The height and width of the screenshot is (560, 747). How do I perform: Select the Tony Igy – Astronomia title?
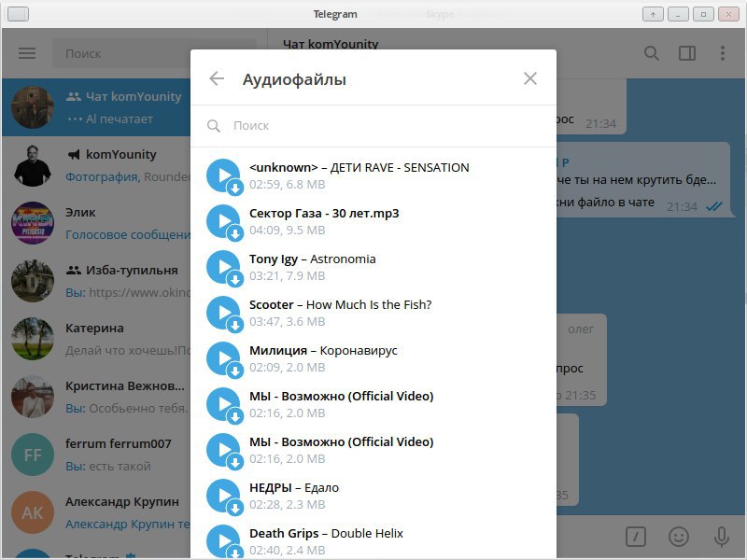pos(313,259)
